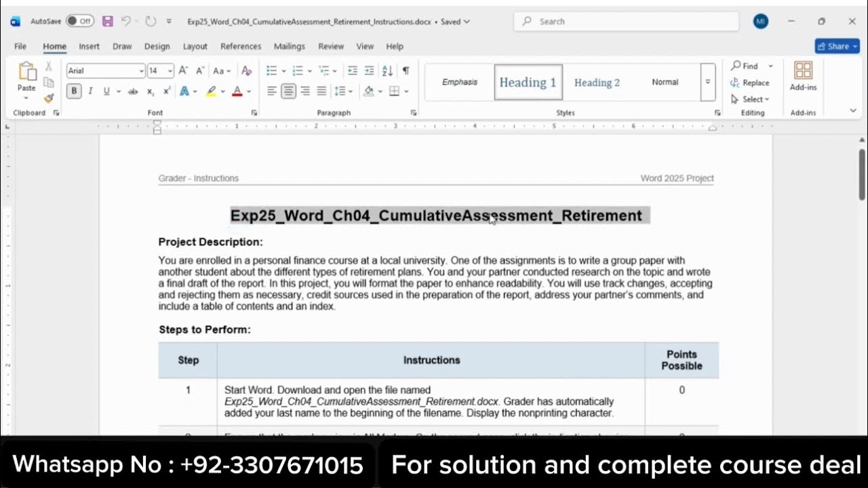This screenshot has width=868, height=488.
Task: Click into the Search box
Action: click(626, 21)
